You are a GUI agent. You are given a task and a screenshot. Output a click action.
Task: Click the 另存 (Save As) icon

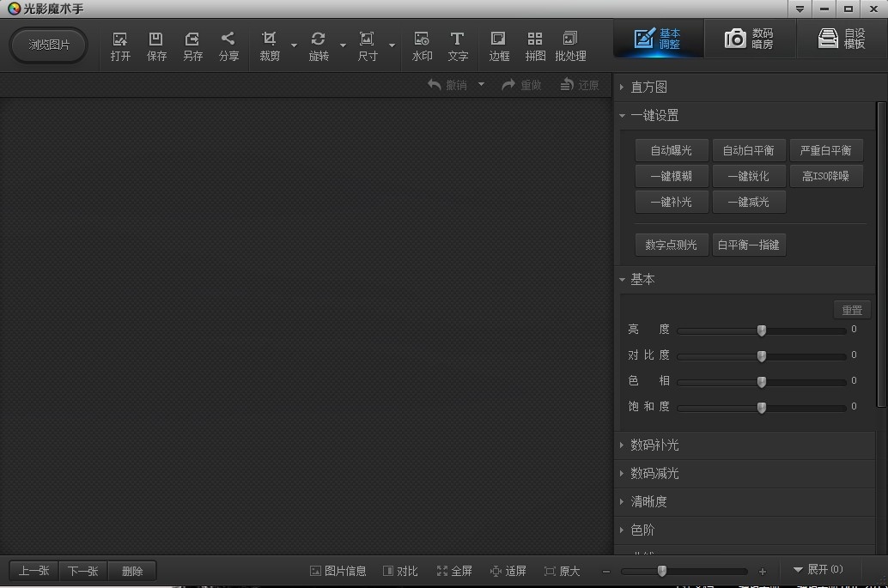192,45
